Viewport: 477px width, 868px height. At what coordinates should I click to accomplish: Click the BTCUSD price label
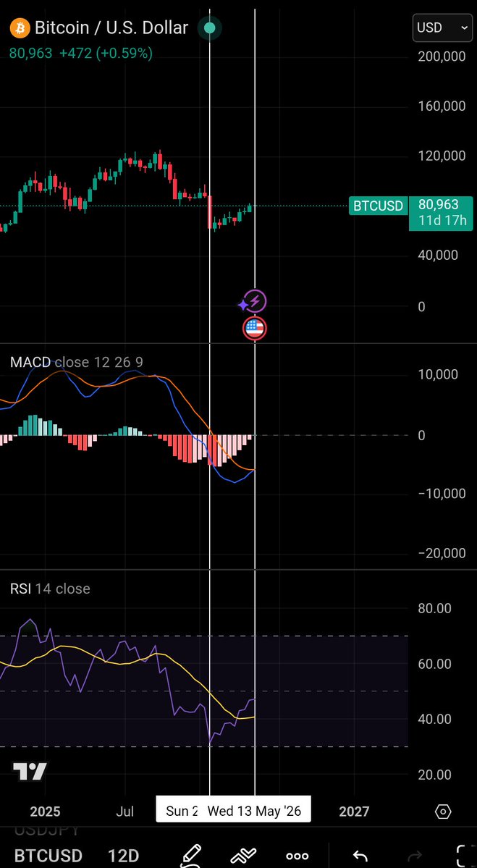tap(379, 206)
